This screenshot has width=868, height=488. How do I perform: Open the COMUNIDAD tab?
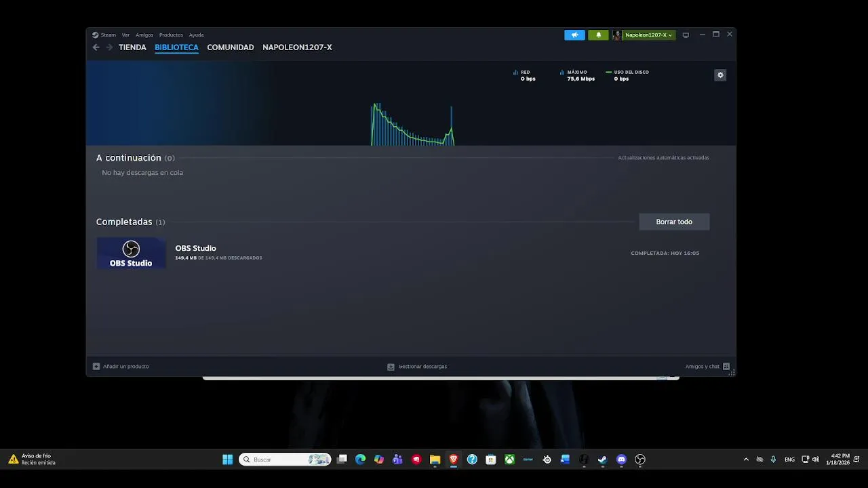coord(231,47)
